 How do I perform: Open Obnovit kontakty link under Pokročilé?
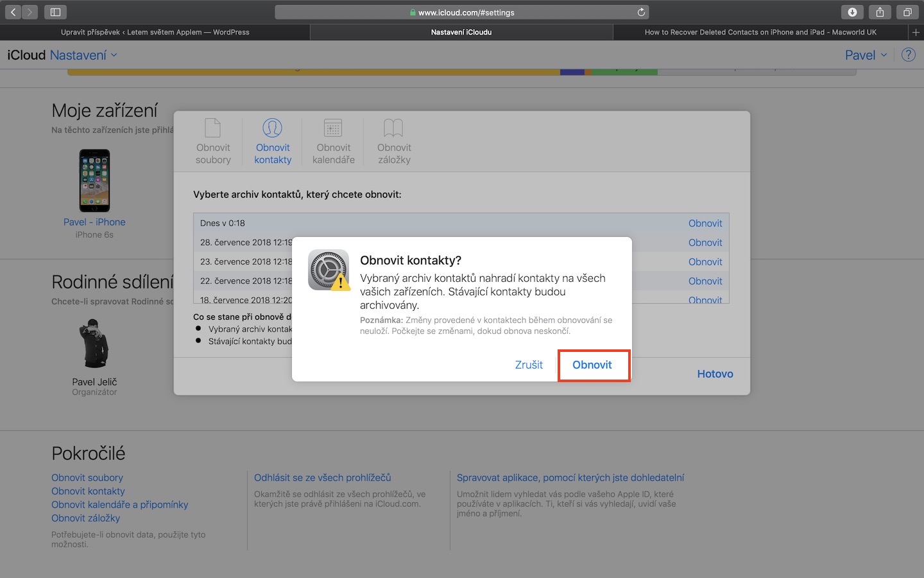tap(88, 491)
